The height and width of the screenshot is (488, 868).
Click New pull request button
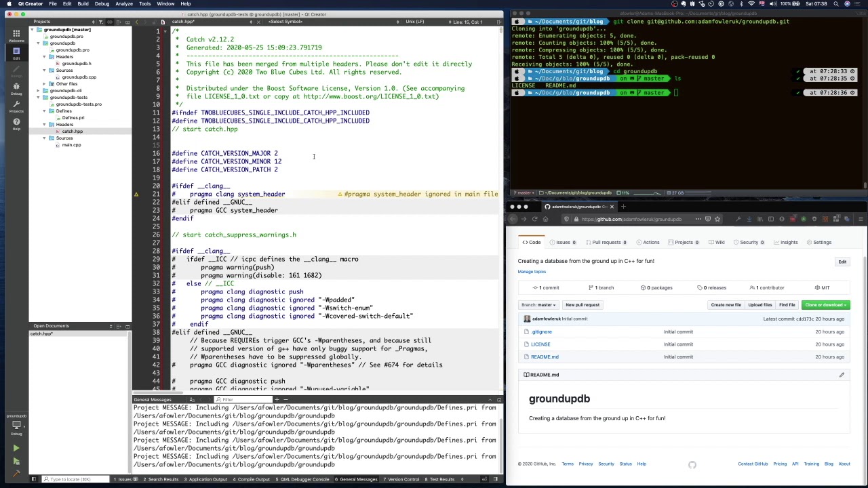583,305
